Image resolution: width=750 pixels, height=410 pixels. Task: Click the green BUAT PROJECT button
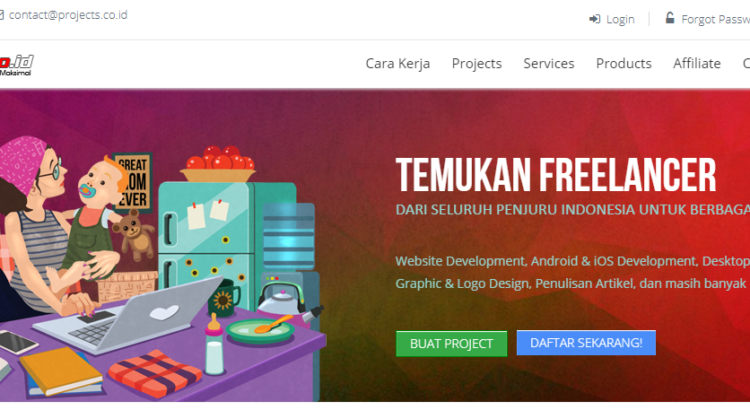click(x=451, y=344)
